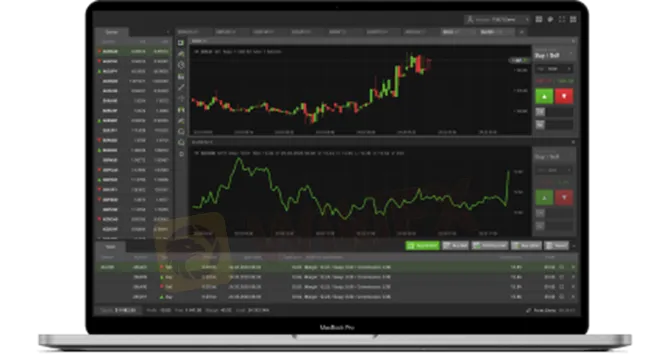Click stop loss input field in candlestick order panel
This screenshot has width=667, height=361.
(559, 112)
